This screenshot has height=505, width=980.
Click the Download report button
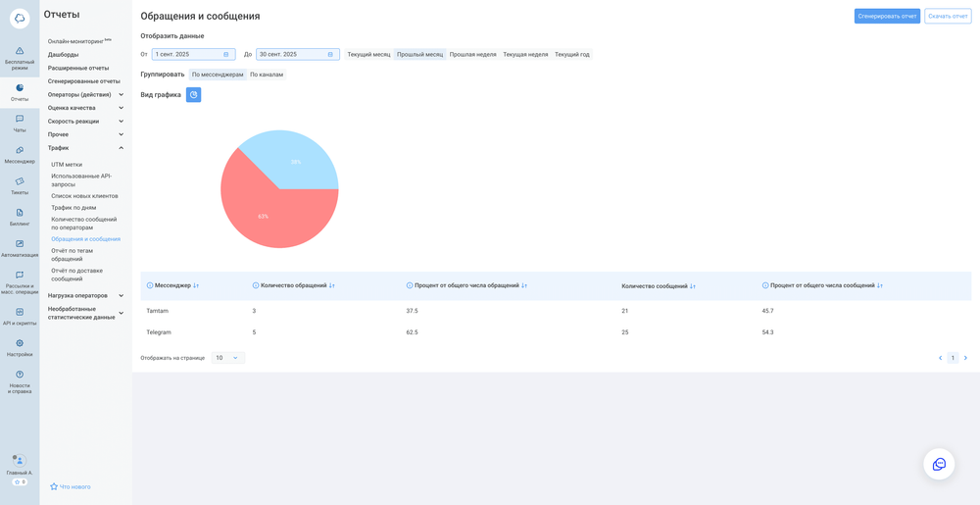pyautogui.click(x=948, y=16)
